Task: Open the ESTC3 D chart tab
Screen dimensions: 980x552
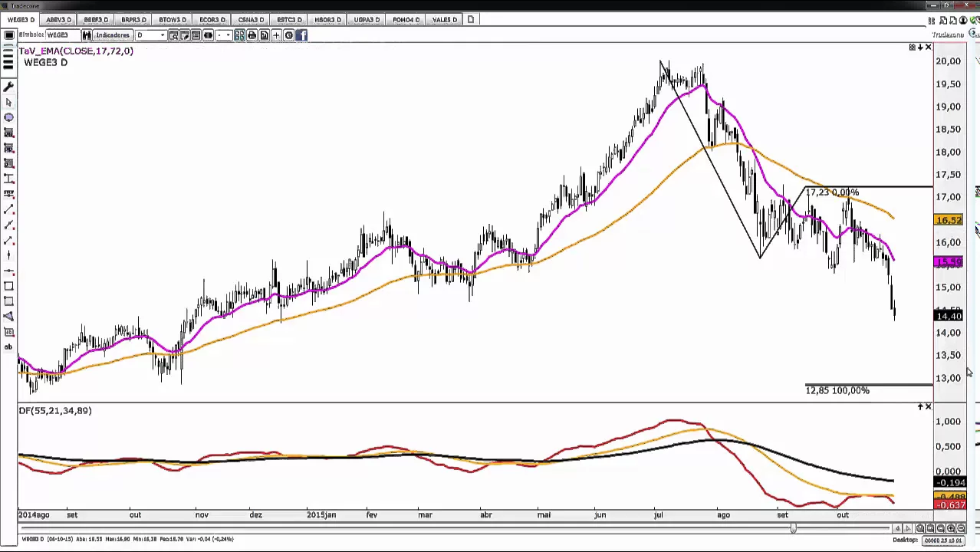Action: [x=289, y=19]
